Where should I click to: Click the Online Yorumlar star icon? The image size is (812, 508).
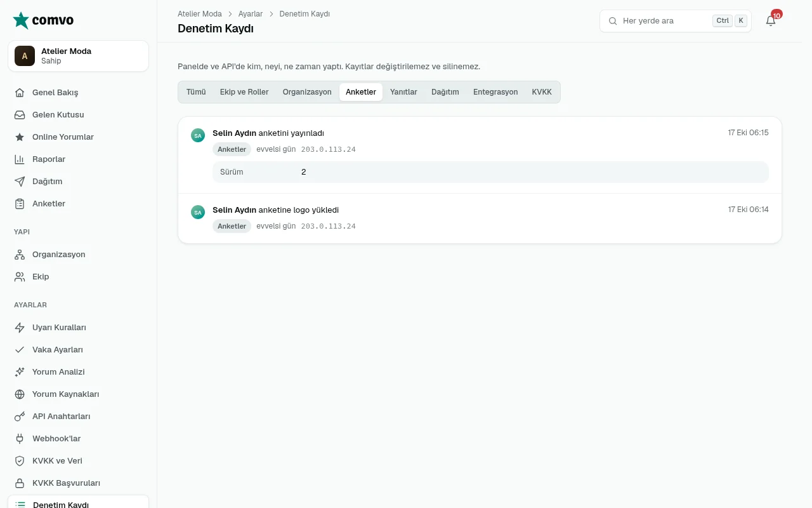[x=20, y=137]
